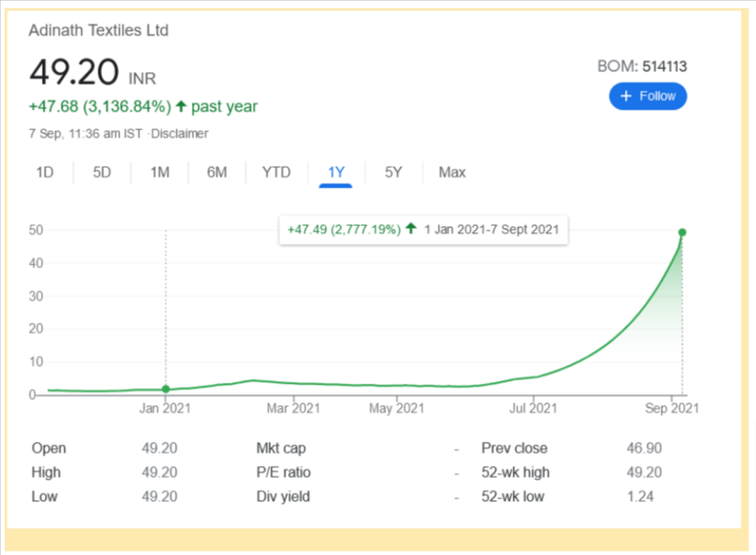The height and width of the screenshot is (555, 756).
Task: View the Max range chart
Action: coord(453,172)
